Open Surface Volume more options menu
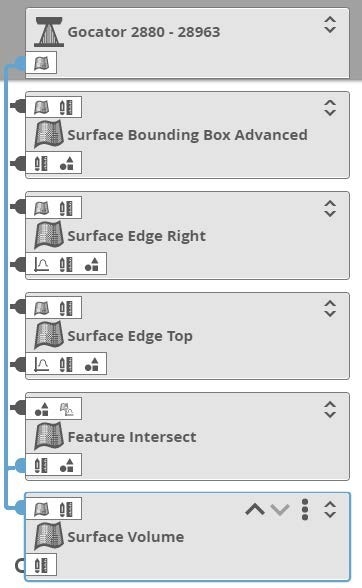The image size is (362, 588). pos(305,510)
